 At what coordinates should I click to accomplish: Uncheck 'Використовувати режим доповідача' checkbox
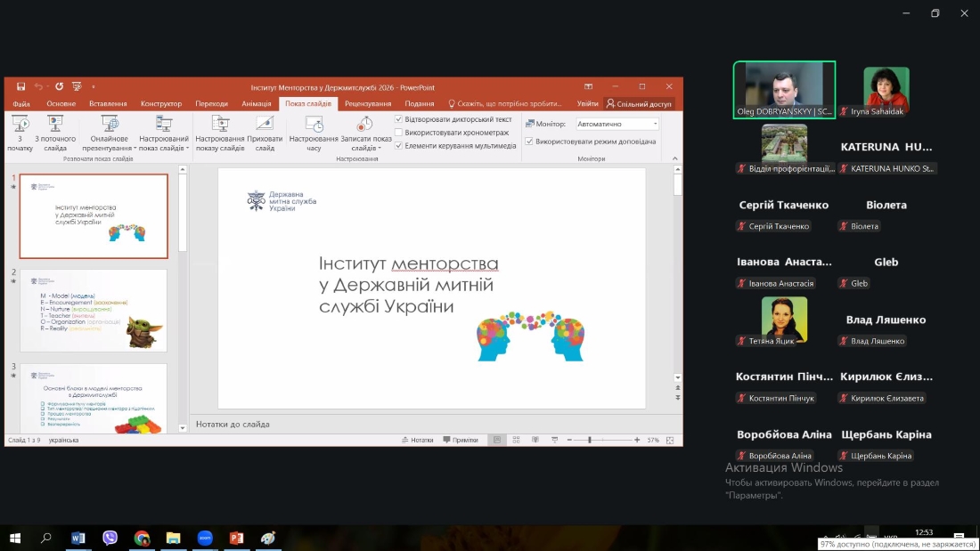[529, 142]
